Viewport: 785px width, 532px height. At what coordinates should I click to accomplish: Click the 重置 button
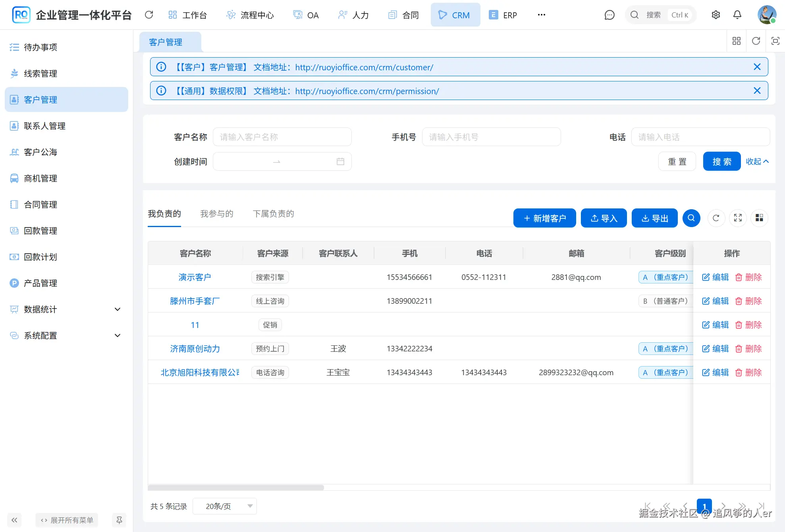pyautogui.click(x=677, y=161)
